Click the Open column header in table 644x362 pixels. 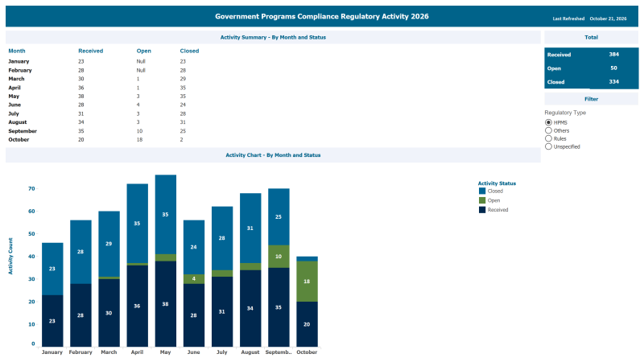click(x=144, y=51)
